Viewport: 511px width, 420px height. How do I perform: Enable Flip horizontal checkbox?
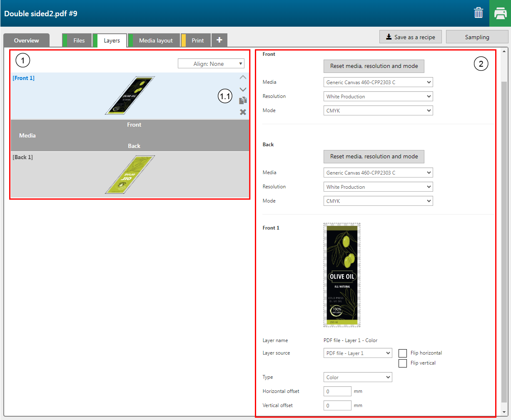(x=403, y=353)
